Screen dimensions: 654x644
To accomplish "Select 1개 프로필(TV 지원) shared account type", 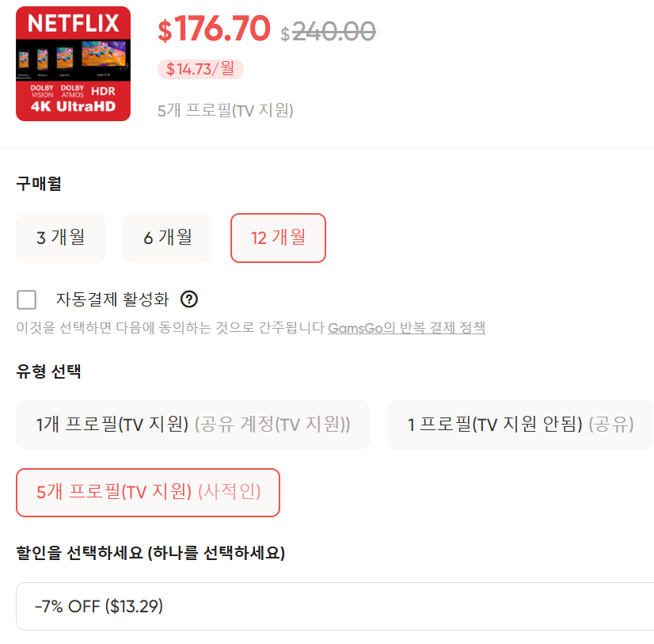I will click(x=192, y=425).
